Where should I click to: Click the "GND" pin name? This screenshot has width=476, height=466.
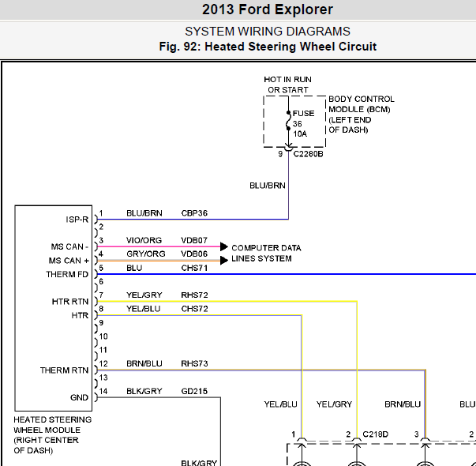(x=79, y=397)
